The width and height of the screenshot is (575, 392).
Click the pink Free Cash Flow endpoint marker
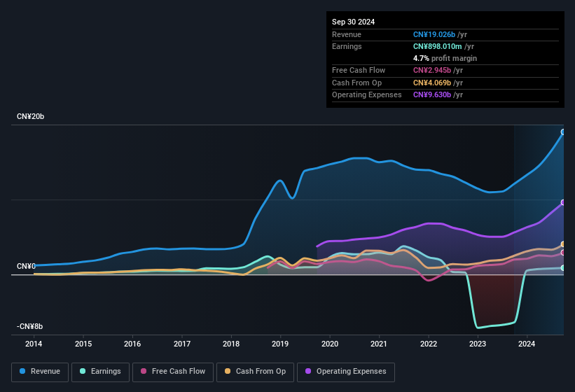point(563,253)
